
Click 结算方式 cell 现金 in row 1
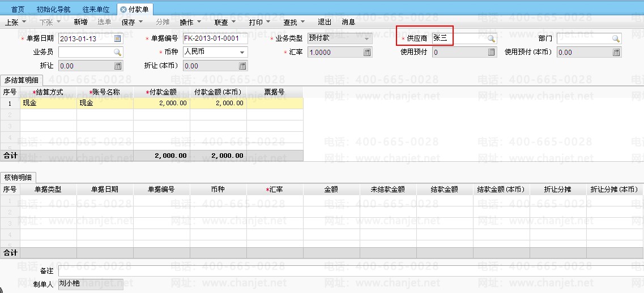click(x=49, y=103)
